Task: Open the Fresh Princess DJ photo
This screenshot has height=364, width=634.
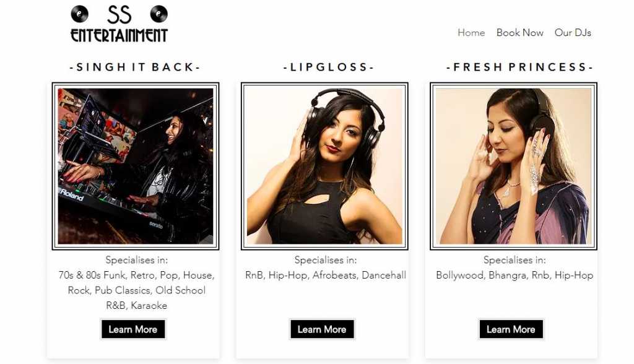Action: 513,167
